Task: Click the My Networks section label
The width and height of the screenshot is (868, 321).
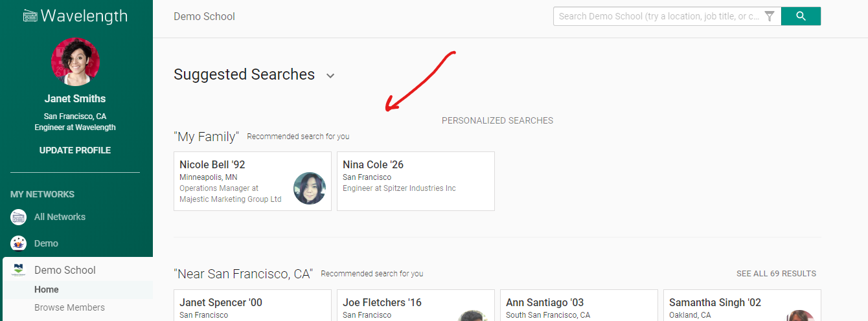Action: pyautogui.click(x=42, y=194)
